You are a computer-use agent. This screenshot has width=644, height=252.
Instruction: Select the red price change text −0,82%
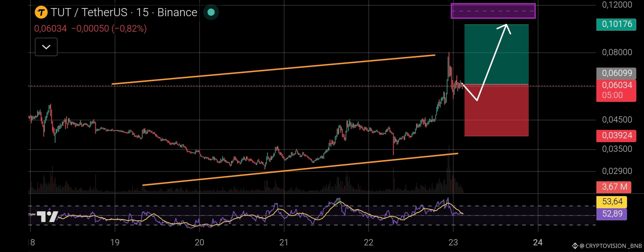129,29
